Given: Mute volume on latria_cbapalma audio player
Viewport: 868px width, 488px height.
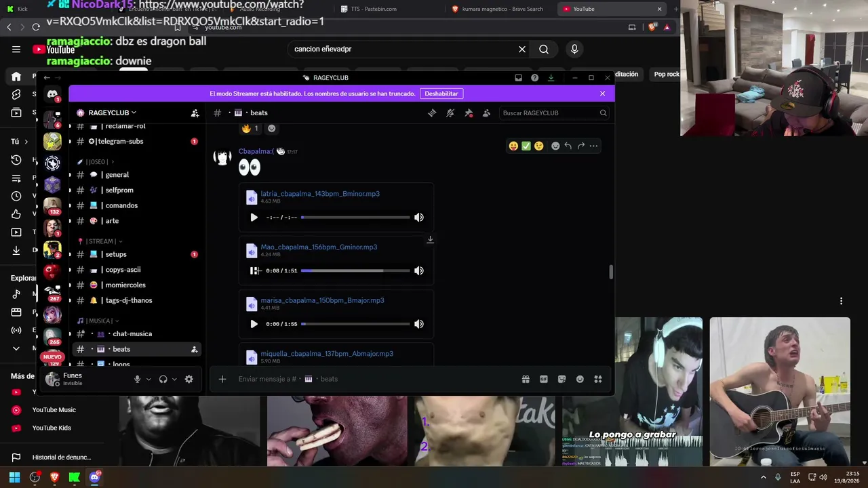Looking at the screenshot, I should pos(419,218).
